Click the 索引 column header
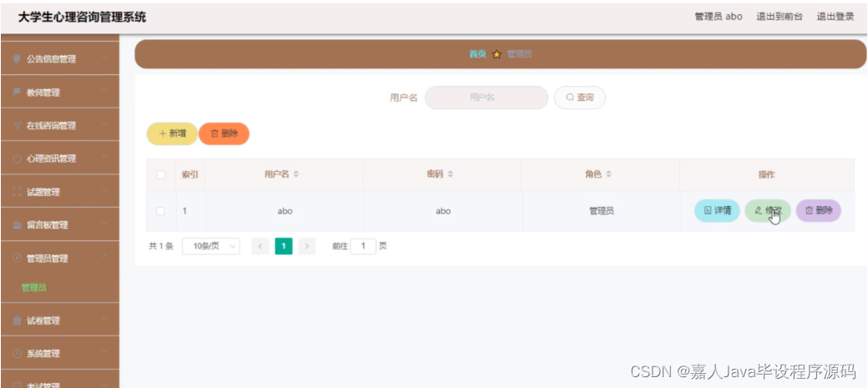 [x=190, y=174]
